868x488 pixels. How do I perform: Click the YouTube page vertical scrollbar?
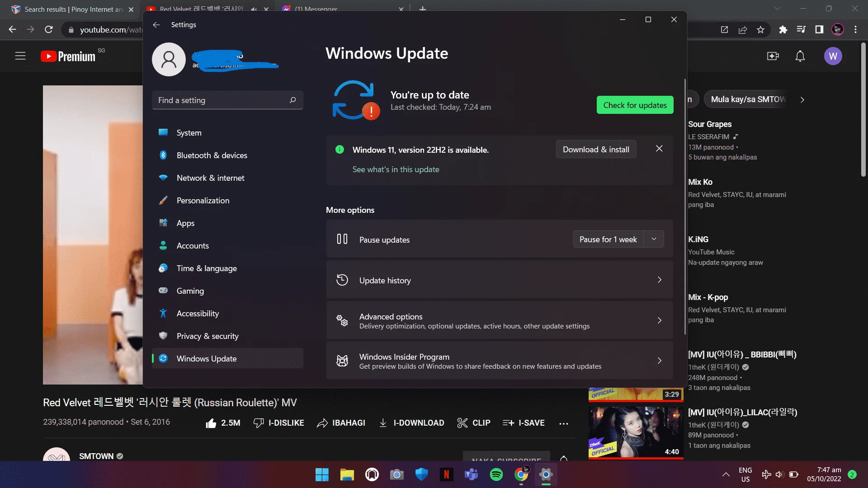pos(863,110)
